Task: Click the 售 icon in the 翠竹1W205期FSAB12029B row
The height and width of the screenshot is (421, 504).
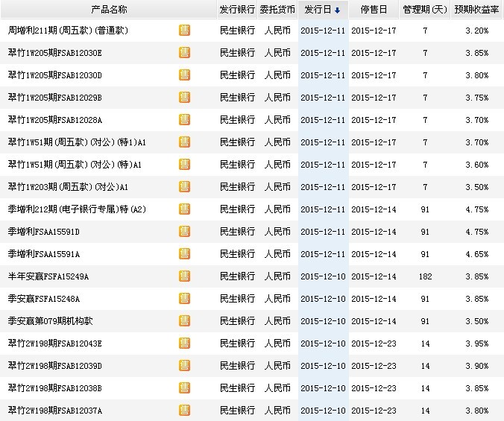Action: pos(184,98)
